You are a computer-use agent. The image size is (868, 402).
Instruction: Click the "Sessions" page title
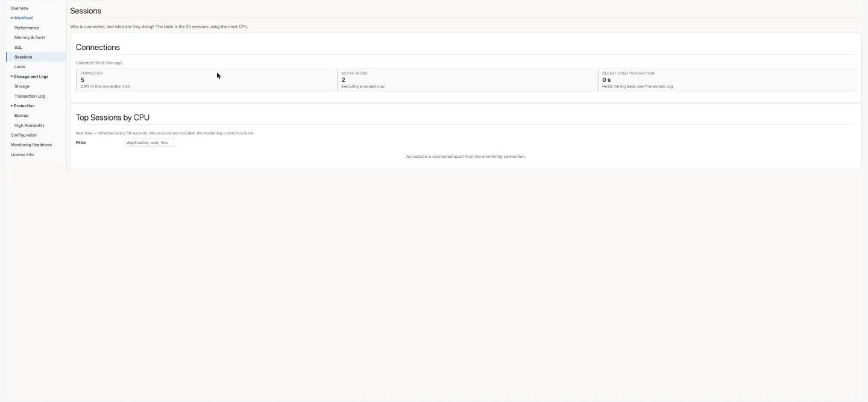[x=86, y=11]
